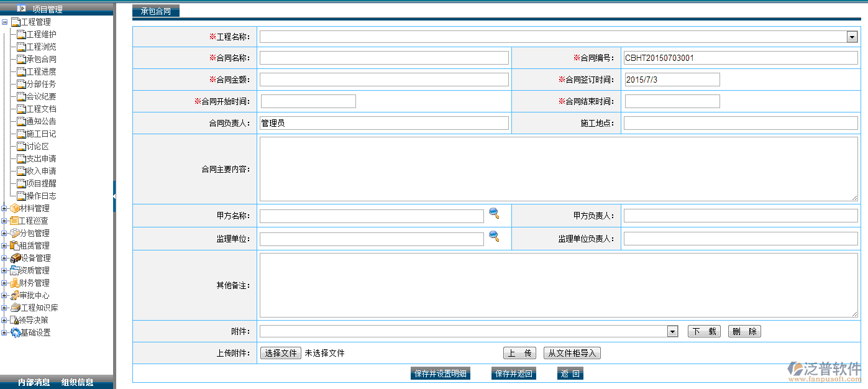
Task: Select the 财务管理 icon in sidebar
Action: (14, 283)
